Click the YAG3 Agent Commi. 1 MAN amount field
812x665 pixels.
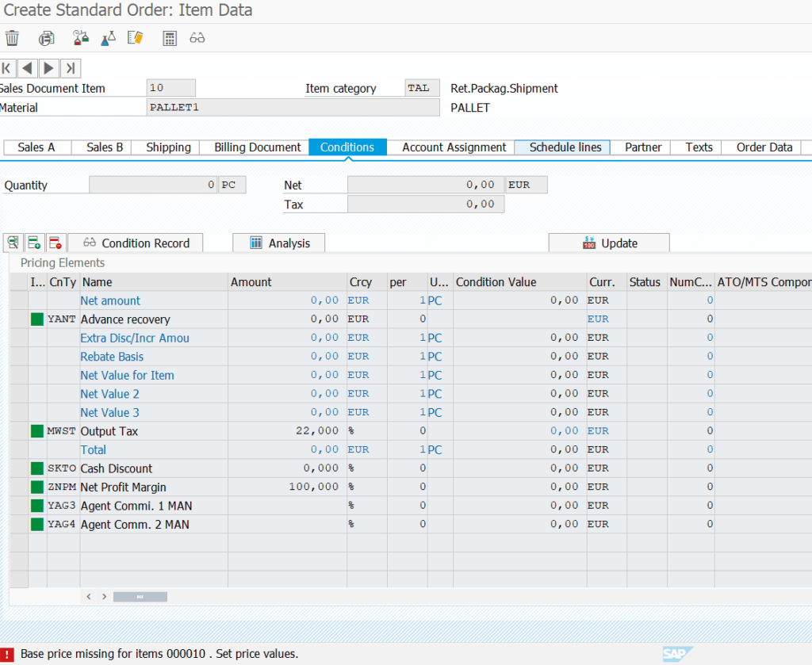[286, 506]
